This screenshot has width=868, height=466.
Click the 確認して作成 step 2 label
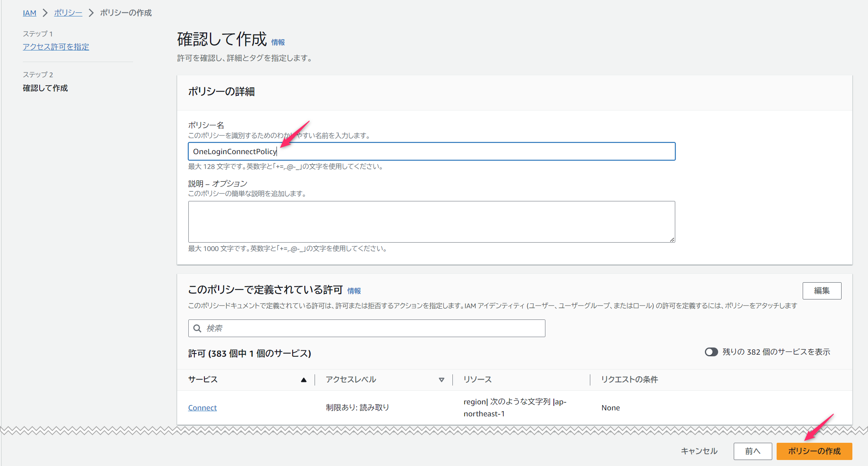45,88
